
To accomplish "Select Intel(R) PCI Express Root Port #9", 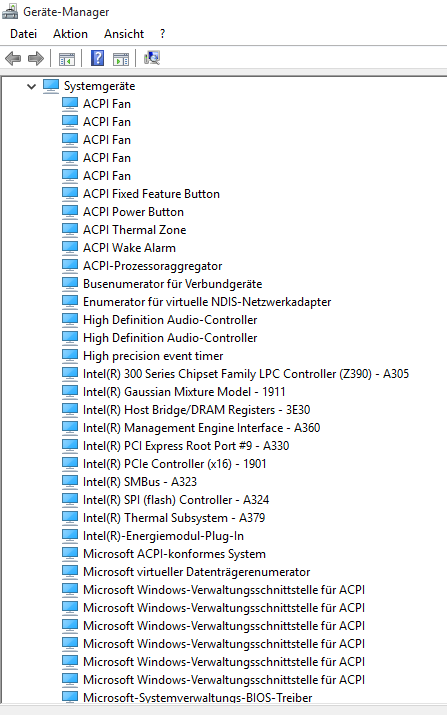I will pyautogui.click(x=186, y=446).
